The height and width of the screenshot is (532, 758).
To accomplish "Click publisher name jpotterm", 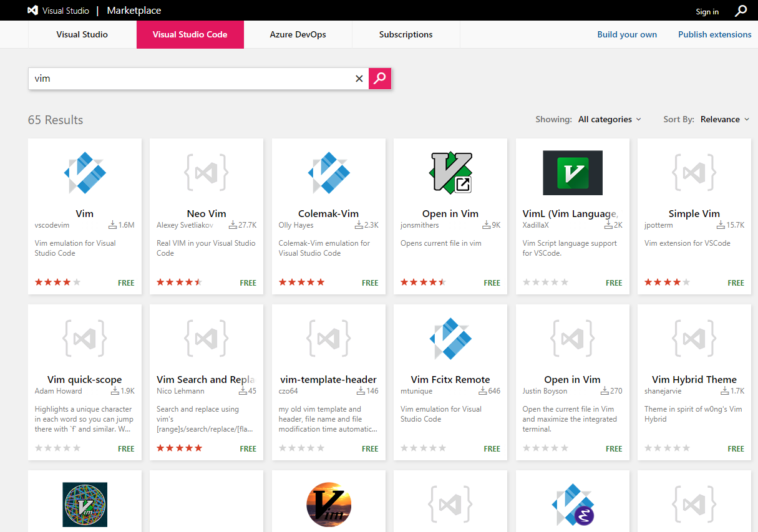I will coord(659,225).
